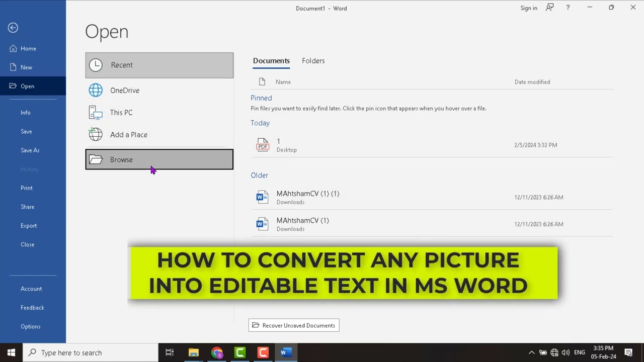
Task: Click the feedback person icon in the title bar
Action: (550, 8)
